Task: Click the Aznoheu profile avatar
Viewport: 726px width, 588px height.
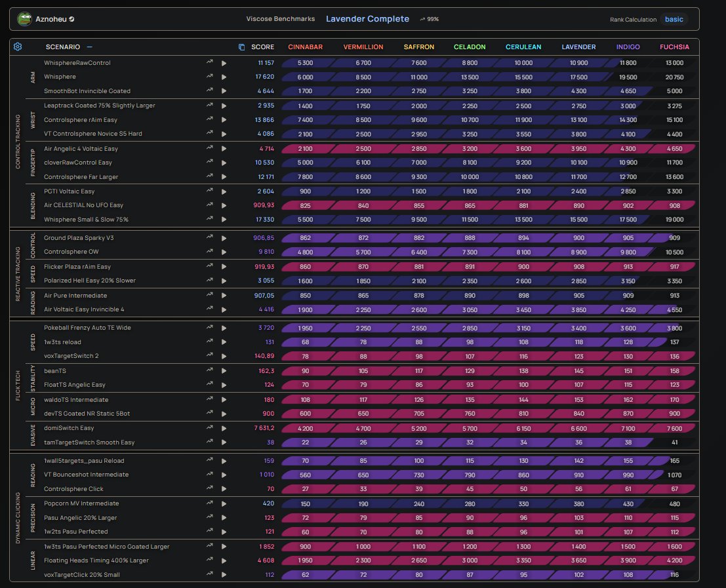Action: (x=24, y=19)
